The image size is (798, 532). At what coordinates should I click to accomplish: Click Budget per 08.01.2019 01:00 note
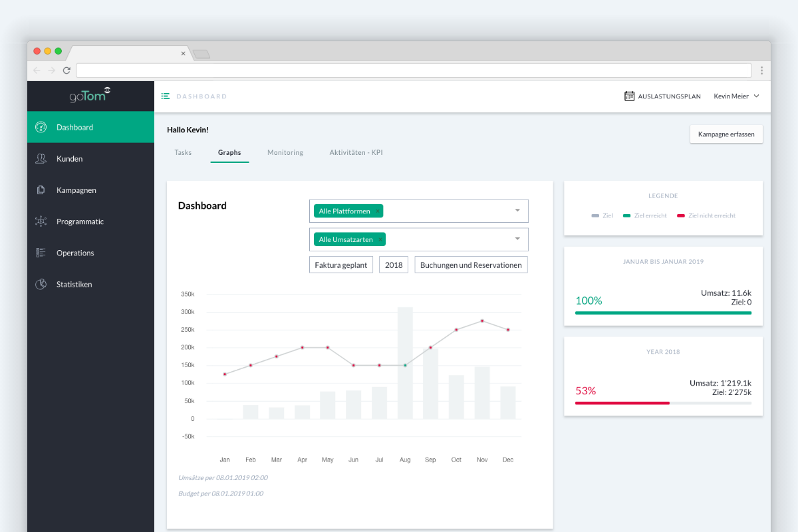(221, 493)
